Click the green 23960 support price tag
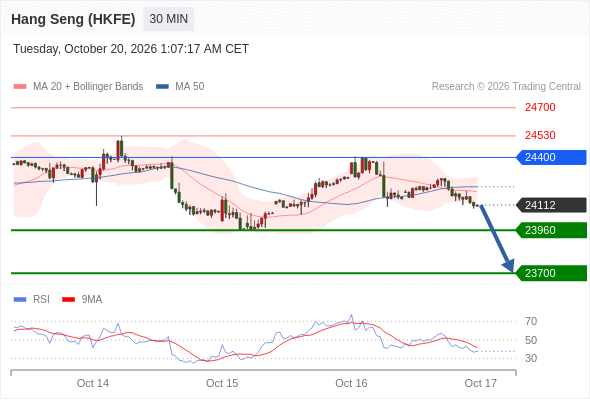 tap(551, 230)
